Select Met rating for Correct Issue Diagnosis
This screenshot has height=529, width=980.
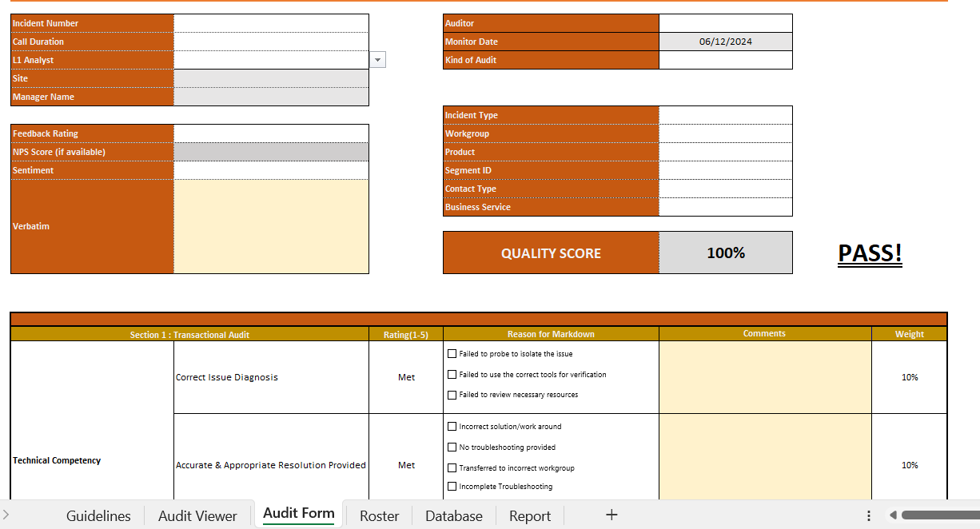tap(406, 377)
